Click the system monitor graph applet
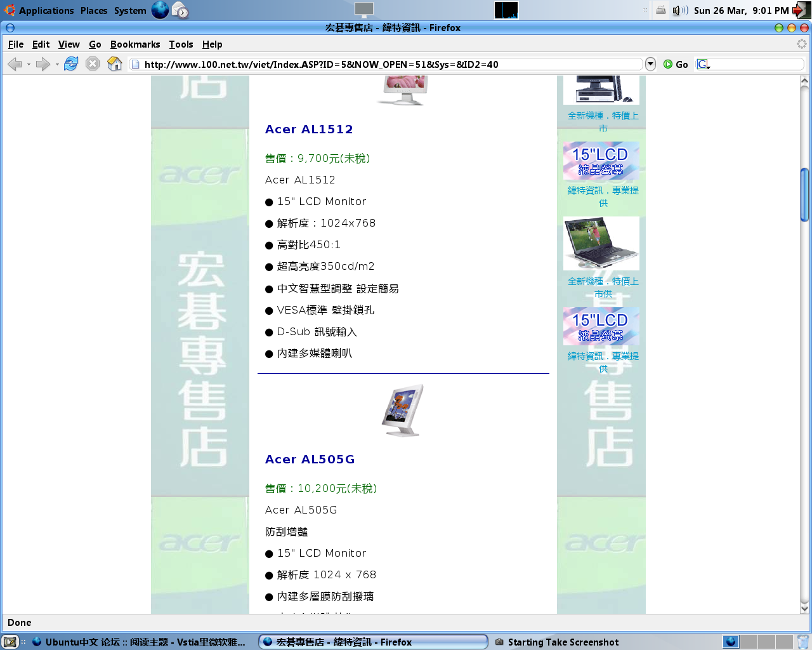 506,10
